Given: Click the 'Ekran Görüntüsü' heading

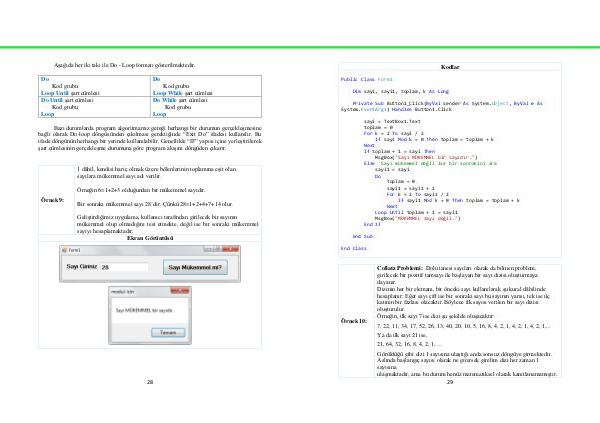Looking at the screenshot, I should coord(150,238).
